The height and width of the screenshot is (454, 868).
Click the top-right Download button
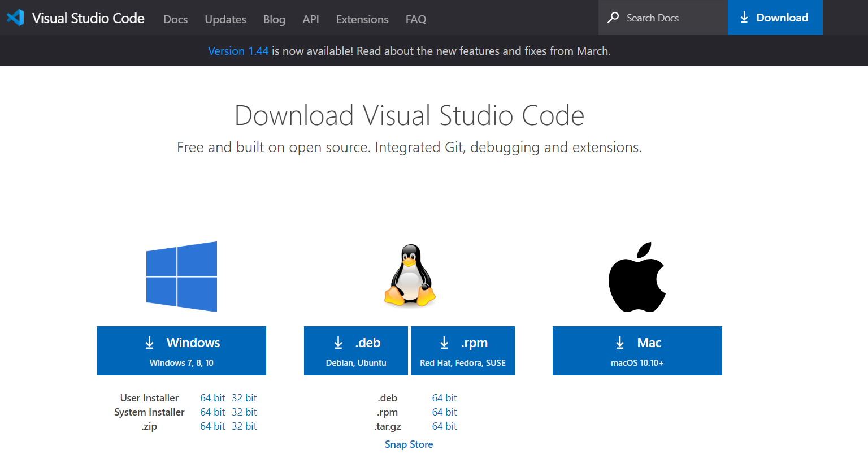coord(775,18)
